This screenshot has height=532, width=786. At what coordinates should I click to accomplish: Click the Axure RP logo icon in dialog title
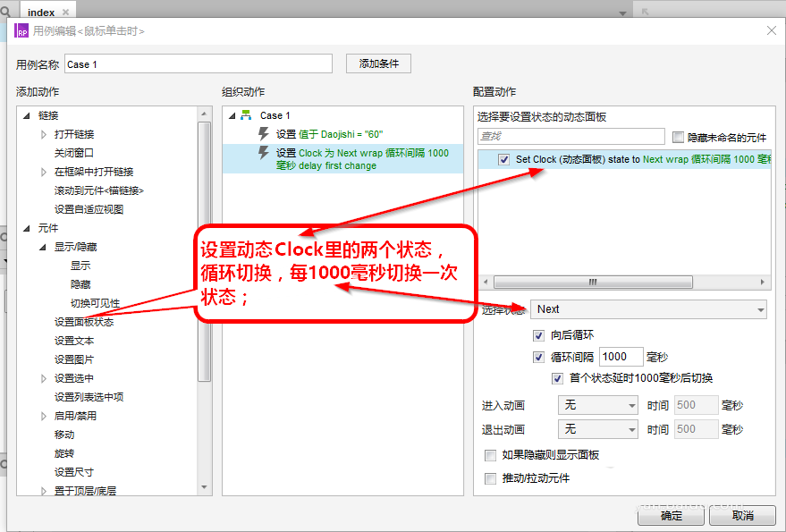click(x=21, y=30)
